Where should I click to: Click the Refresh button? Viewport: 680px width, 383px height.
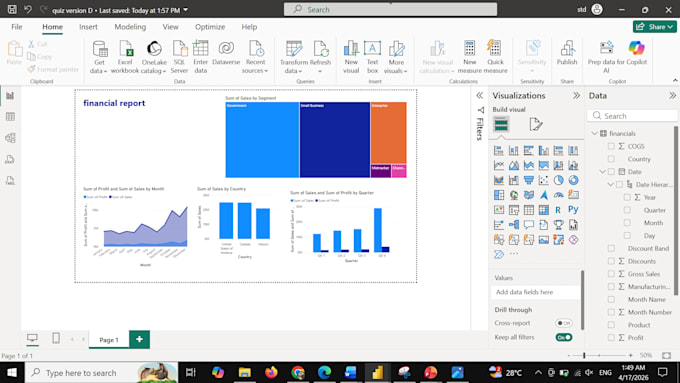point(321,57)
